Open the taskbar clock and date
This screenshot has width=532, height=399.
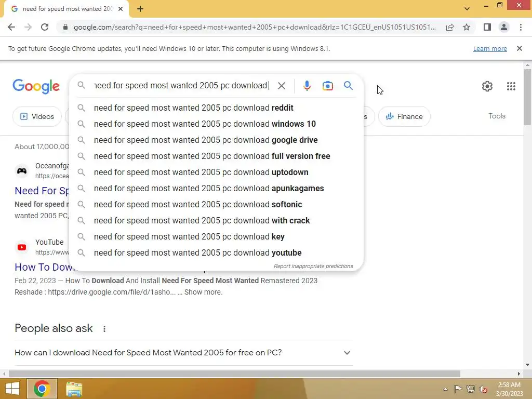point(509,389)
